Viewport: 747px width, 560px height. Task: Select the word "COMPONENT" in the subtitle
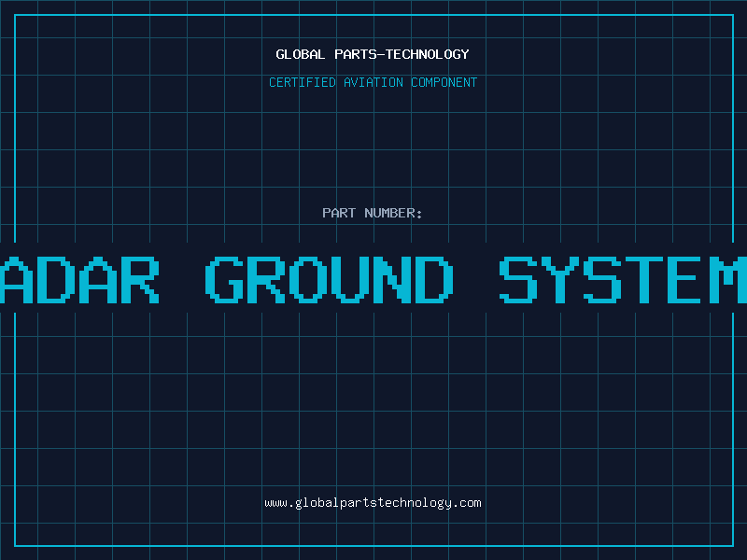click(x=444, y=82)
